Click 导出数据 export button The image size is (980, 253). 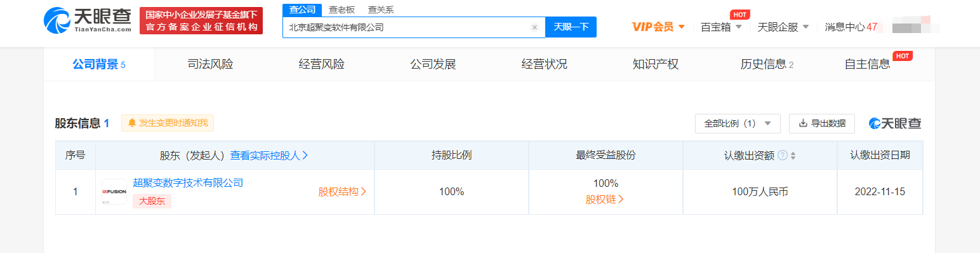click(x=822, y=123)
